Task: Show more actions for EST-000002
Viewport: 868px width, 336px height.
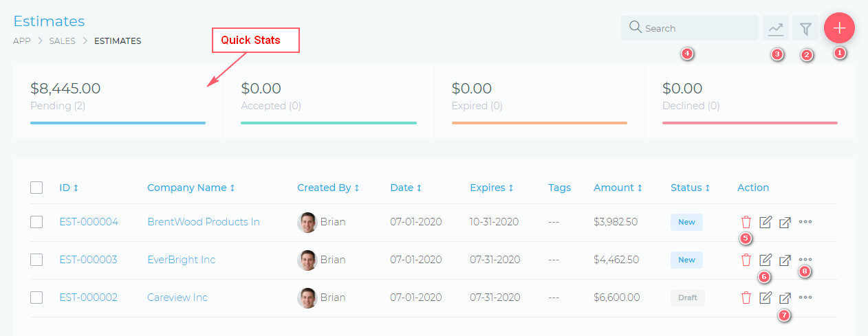Action: [805, 298]
